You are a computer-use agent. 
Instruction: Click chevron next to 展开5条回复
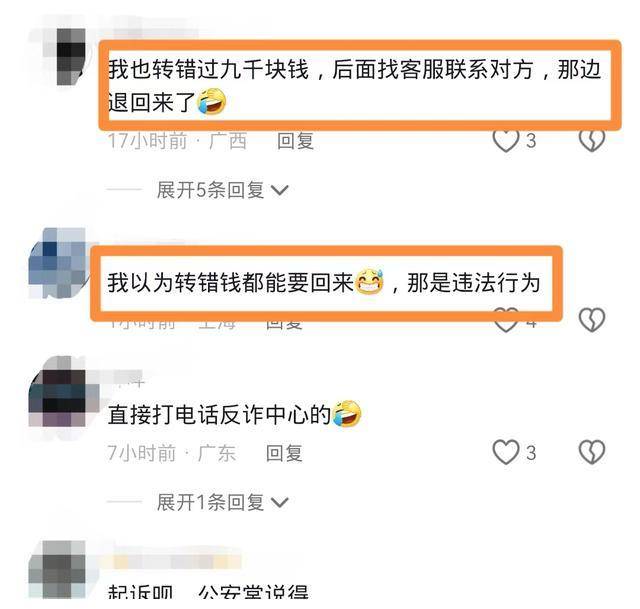280,191
